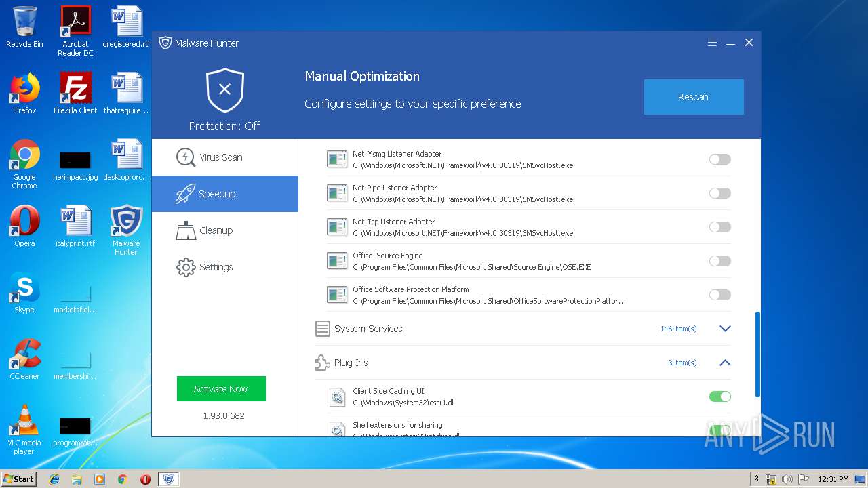Viewport: 868px width, 488px height.
Task: Enable Office Software Protection Platform toggle
Action: click(720, 295)
